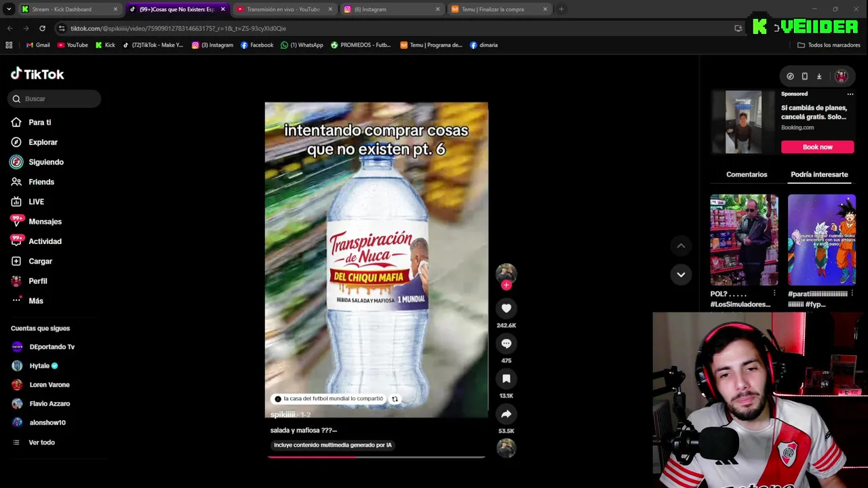Click the address bar URL
Viewport: 868px width, 488px height.
178,28
